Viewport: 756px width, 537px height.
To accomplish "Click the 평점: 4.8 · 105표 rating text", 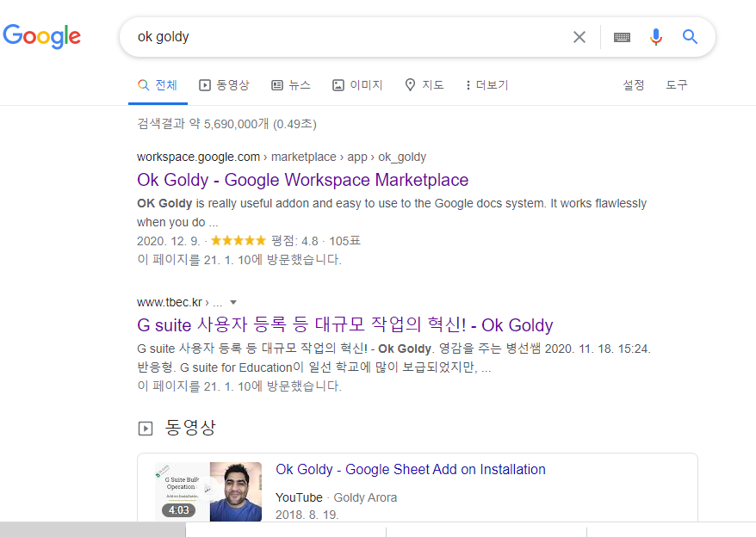I will click(316, 241).
